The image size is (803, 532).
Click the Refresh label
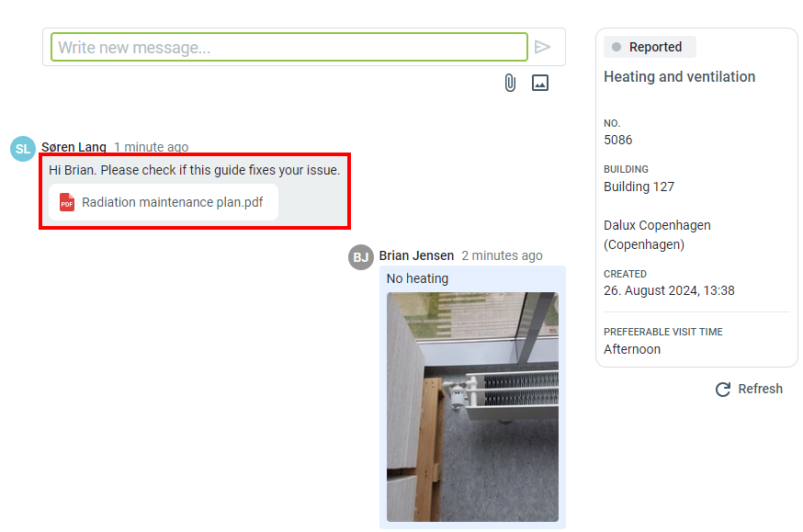760,390
